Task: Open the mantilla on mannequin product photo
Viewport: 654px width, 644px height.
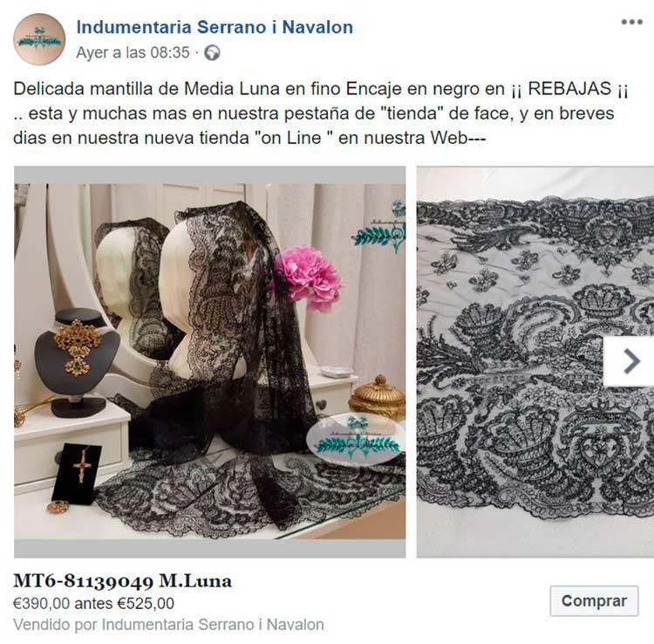Action: 210,362
